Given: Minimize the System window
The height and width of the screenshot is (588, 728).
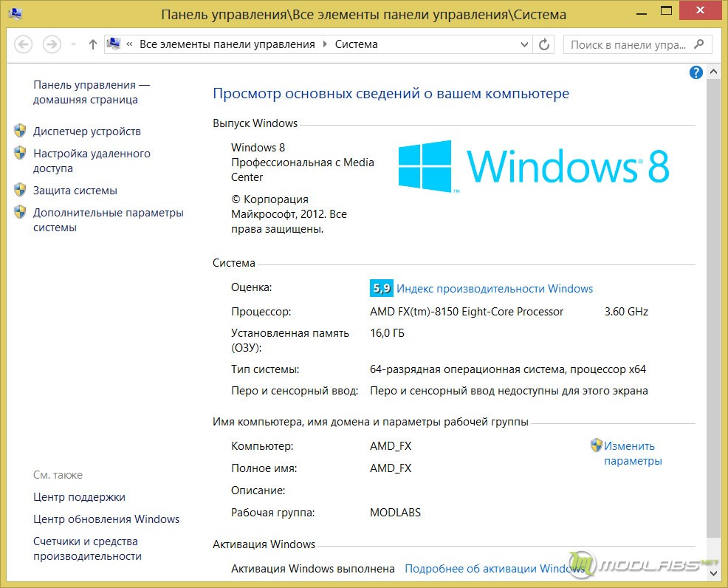Looking at the screenshot, I should pyautogui.click(x=642, y=14).
